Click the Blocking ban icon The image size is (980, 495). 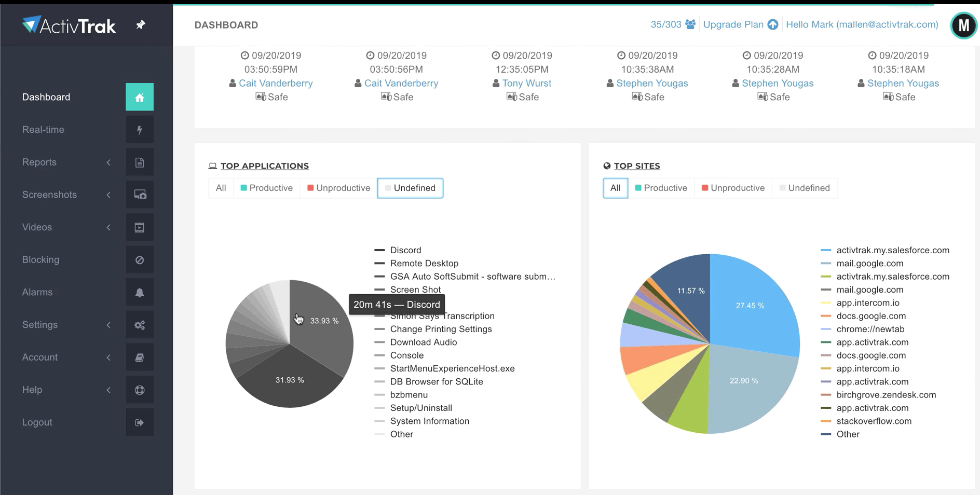click(140, 260)
